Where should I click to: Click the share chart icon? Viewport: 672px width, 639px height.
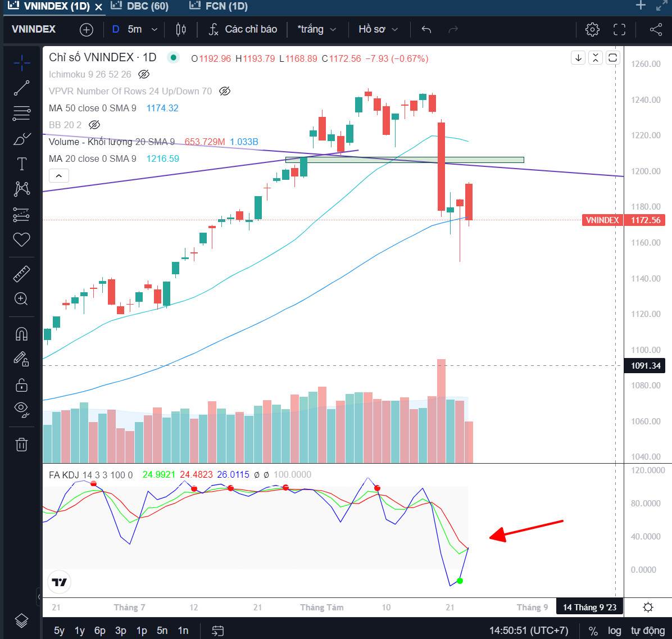pos(656,30)
